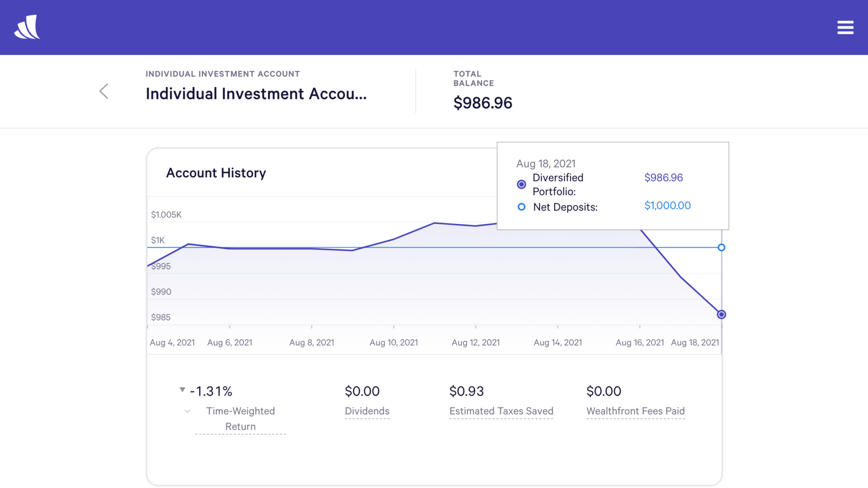Go back using left chevron arrow

[x=104, y=91]
